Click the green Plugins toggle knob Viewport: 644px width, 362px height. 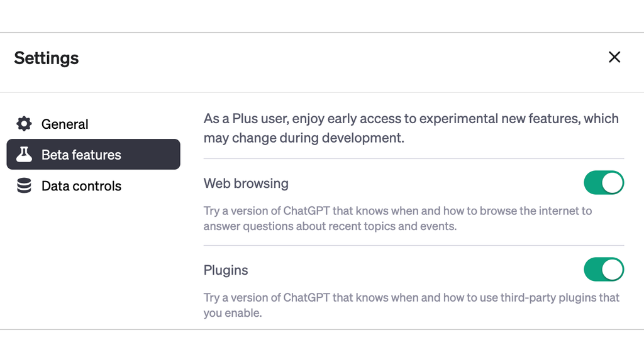point(613,270)
